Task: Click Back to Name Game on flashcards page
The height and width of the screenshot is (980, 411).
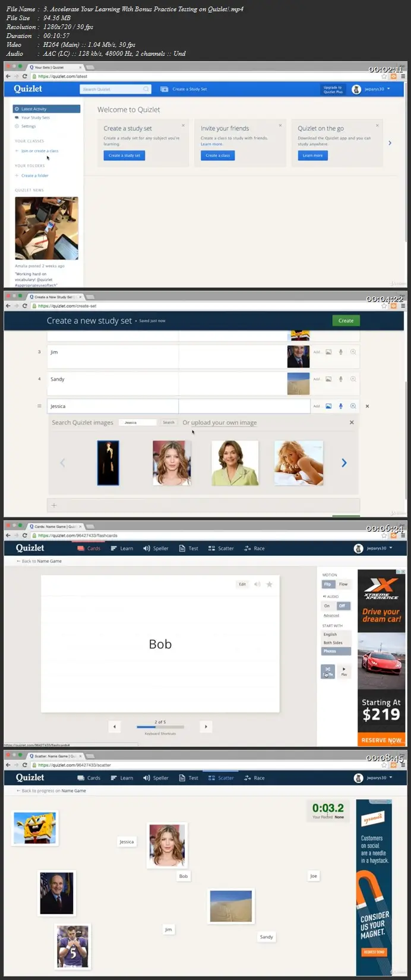Action: [39, 561]
